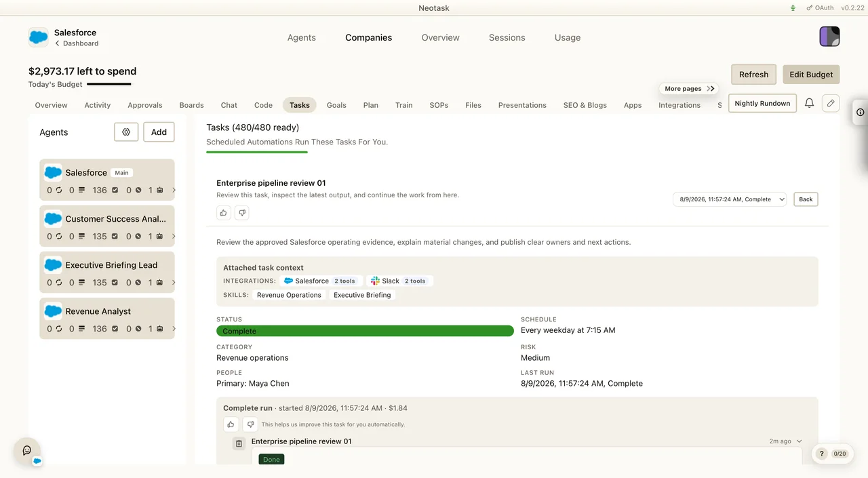The image size is (868, 478).
Task: Expand the Executive Briefing Lead card chevron
Action: coord(174,283)
